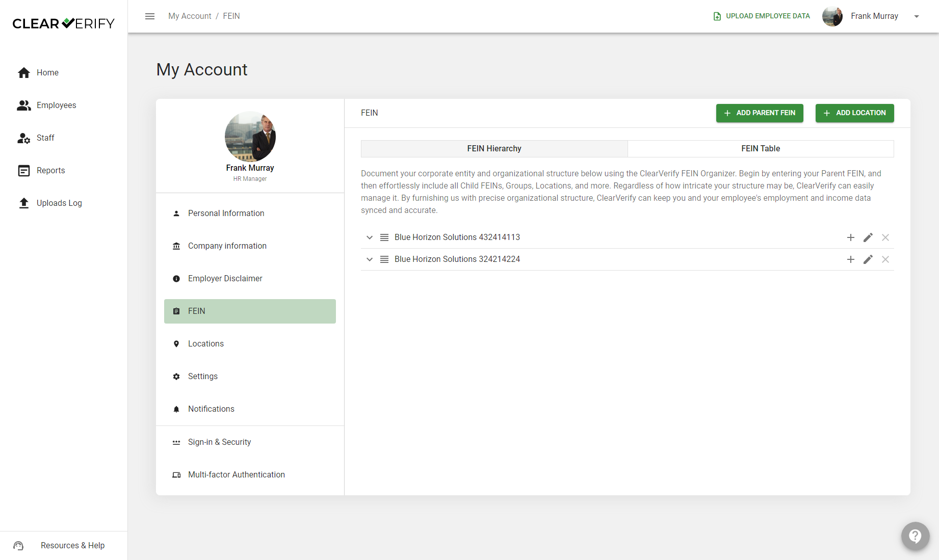Viewport: 939px width, 560px height.
Task: Delete Blue Horizon Solutions 324214224 entry
Action: pos(885,259)
